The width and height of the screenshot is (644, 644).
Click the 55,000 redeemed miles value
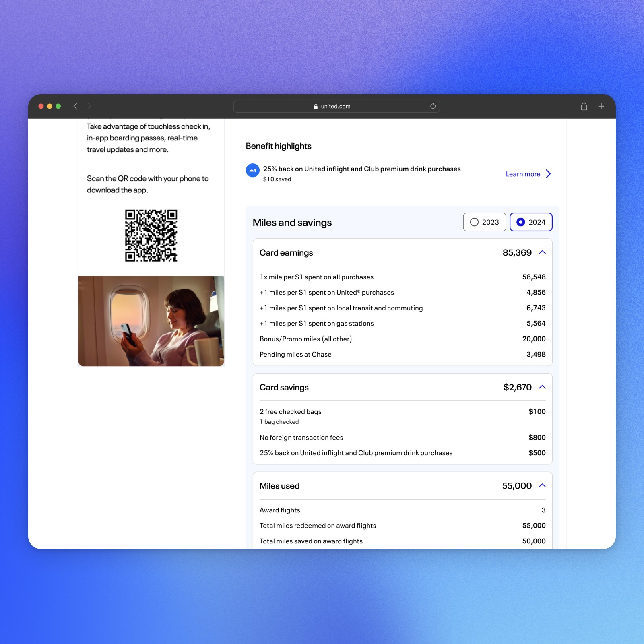(534, 526)
